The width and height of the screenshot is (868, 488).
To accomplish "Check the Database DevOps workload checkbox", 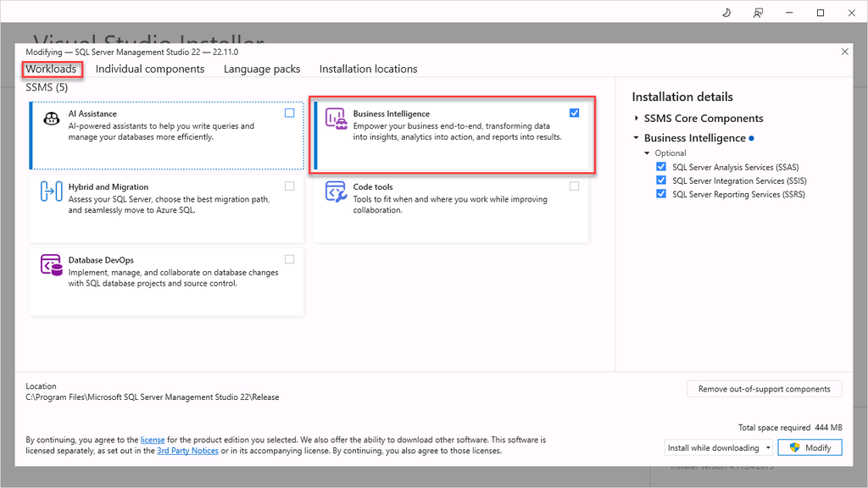I will click(x=290, y=259).
